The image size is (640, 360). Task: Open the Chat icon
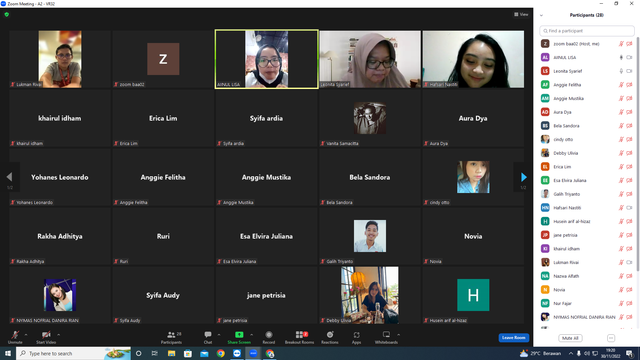208,335
